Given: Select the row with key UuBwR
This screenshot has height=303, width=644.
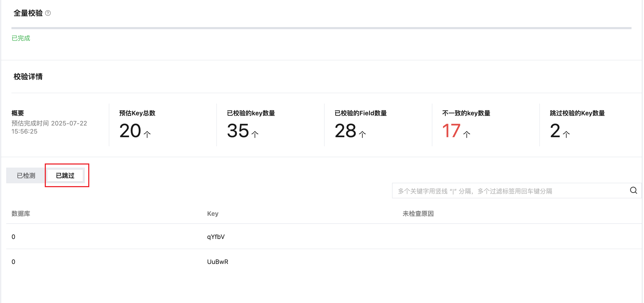Looking at the screenshot, I should coord(218,262).
